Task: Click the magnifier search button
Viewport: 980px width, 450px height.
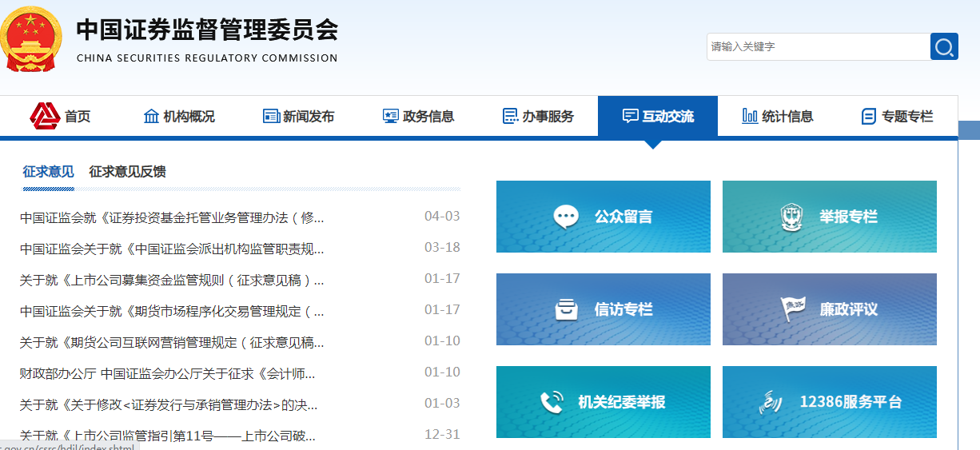Action: [944, 46]
